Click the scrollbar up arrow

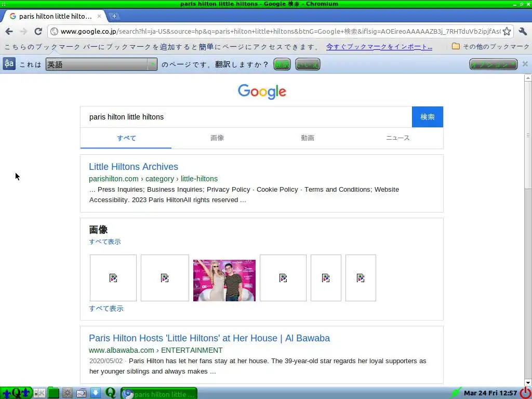point(528,78)
